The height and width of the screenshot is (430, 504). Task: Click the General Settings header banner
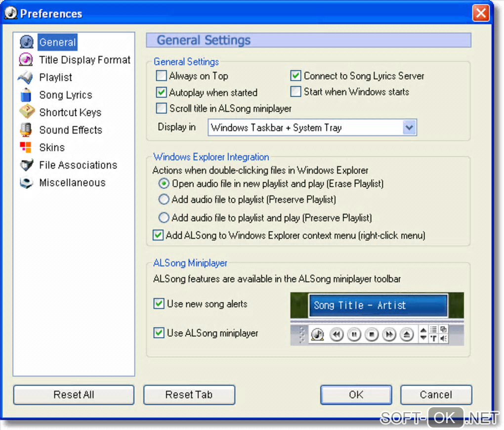(308, 40)
